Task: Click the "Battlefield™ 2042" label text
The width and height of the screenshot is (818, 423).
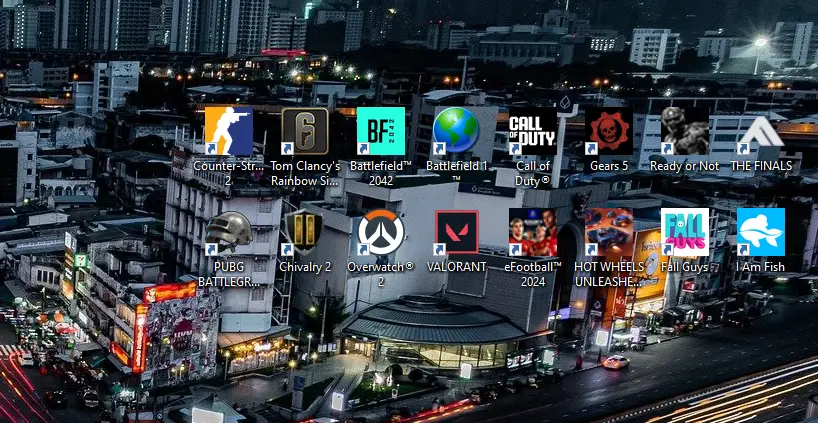Action: coord(381,173)
